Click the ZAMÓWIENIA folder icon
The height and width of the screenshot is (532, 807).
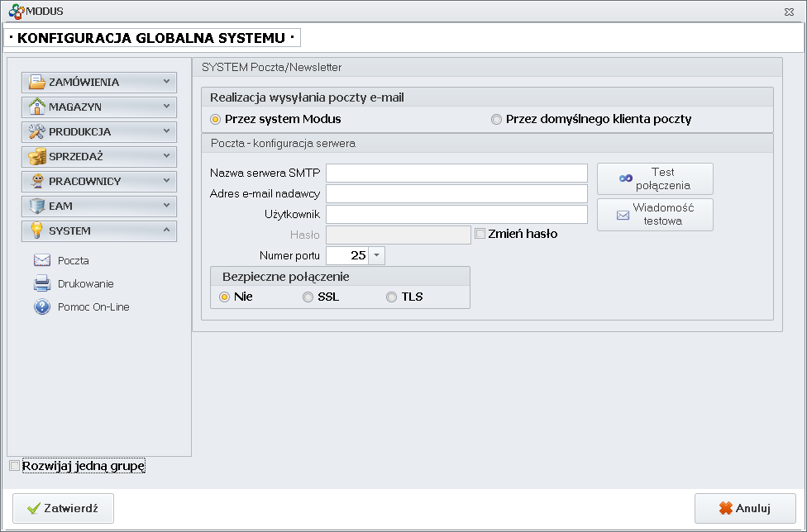[x=37, y=82]
